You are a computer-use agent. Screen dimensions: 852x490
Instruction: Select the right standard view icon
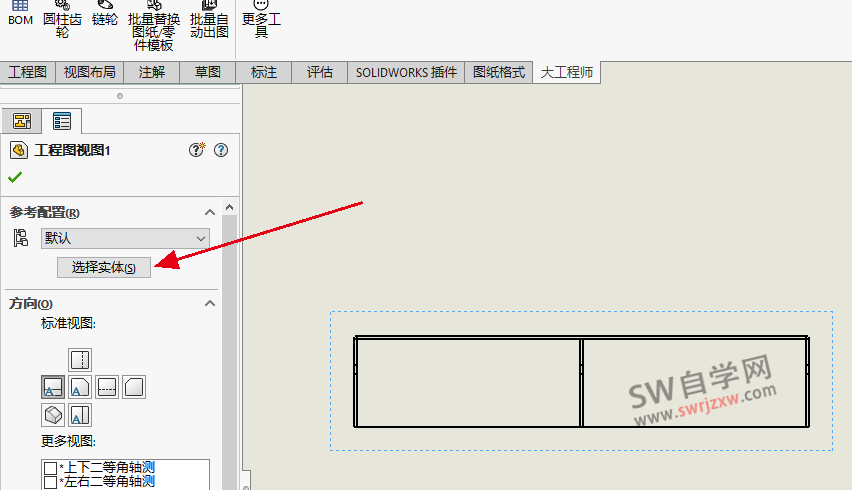[80, 387]
